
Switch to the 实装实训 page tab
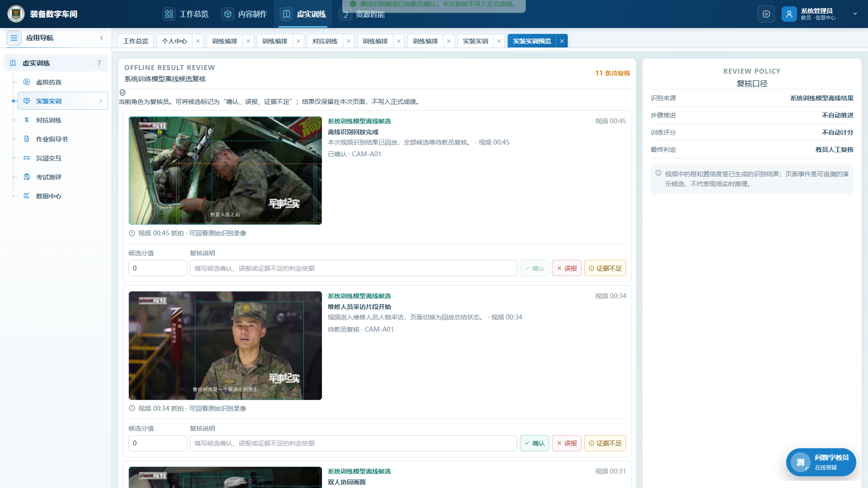tap(476, 41)
